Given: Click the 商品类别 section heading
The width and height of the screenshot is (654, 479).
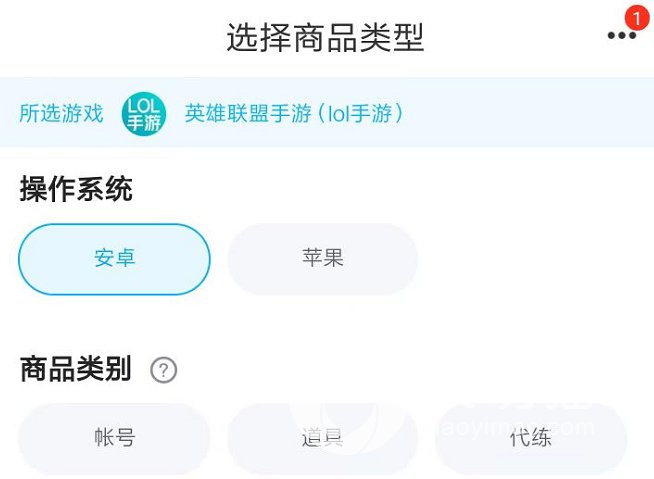Looking at the screenshot, I should tap(76, 370).
